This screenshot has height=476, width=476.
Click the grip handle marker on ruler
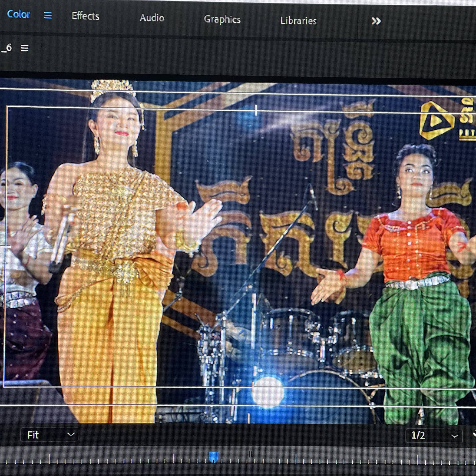point(251,454)
